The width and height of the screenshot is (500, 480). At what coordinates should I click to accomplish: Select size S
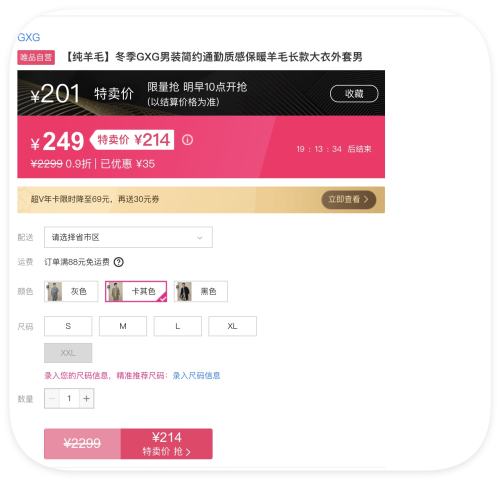click(68, 326)
